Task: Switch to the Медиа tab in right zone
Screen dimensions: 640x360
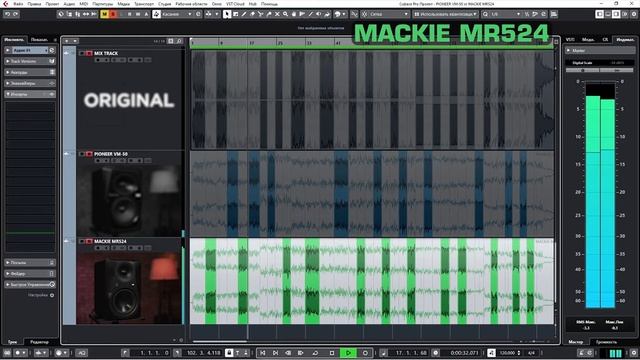Action: coord(588,40)
